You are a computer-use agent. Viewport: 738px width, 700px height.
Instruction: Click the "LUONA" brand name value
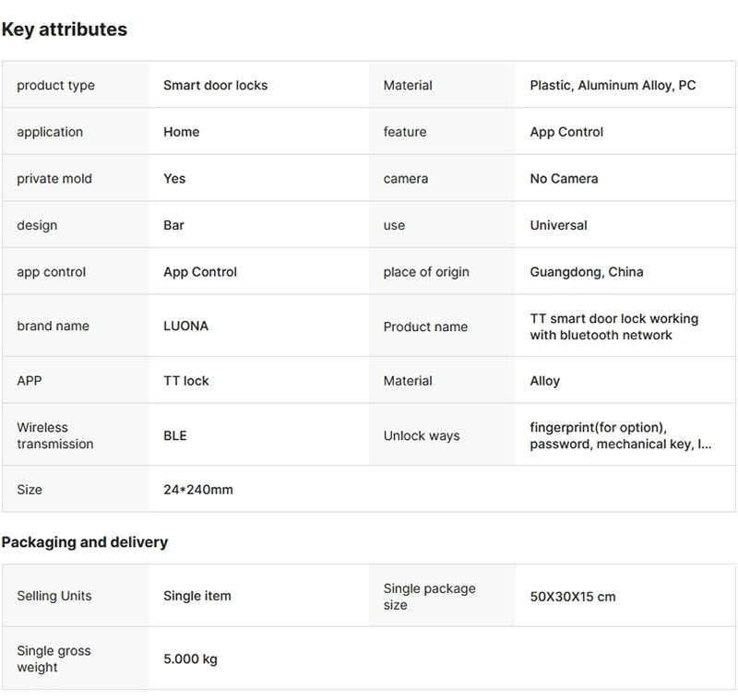click(185, 326)
